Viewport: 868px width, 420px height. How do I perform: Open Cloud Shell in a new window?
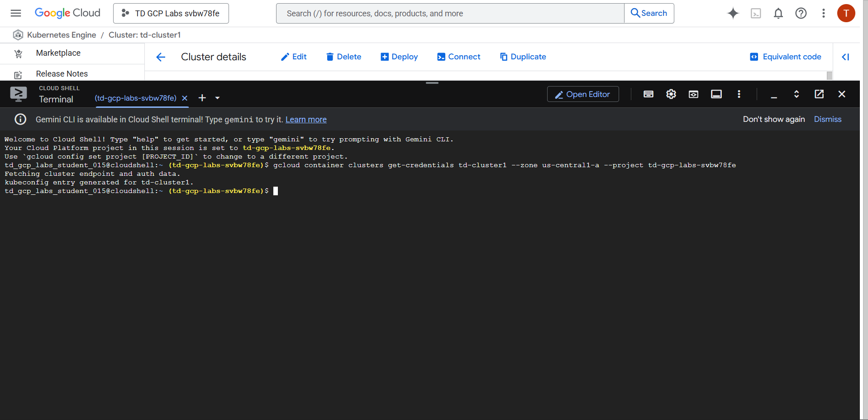pos(819,94)
